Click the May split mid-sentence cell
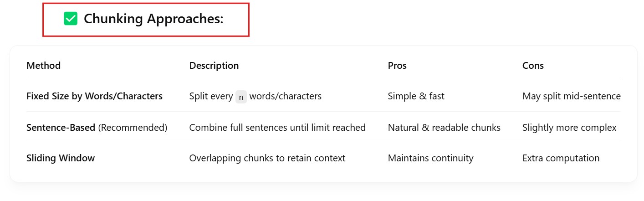Screen dimensions: 644x201 571,96
